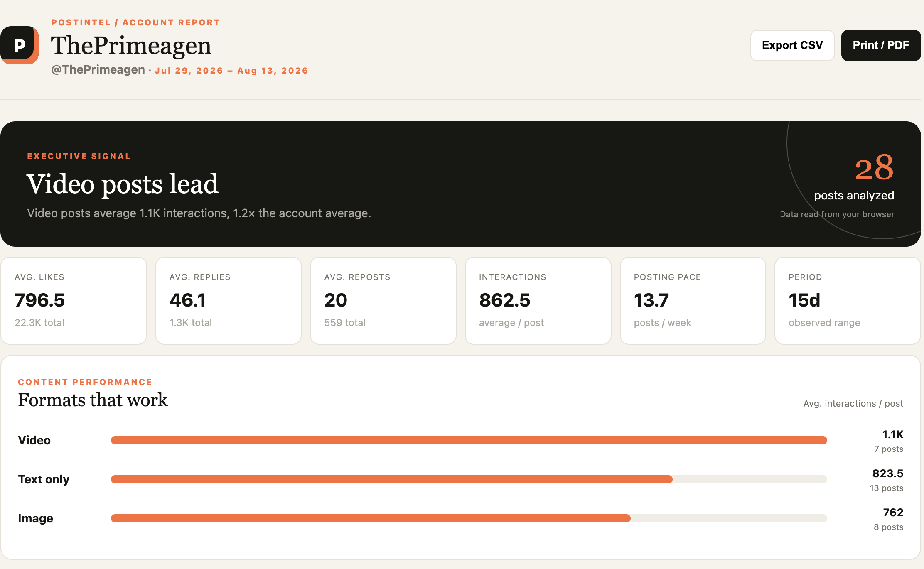Click the '7 posts' count

[x=889, y=449]
